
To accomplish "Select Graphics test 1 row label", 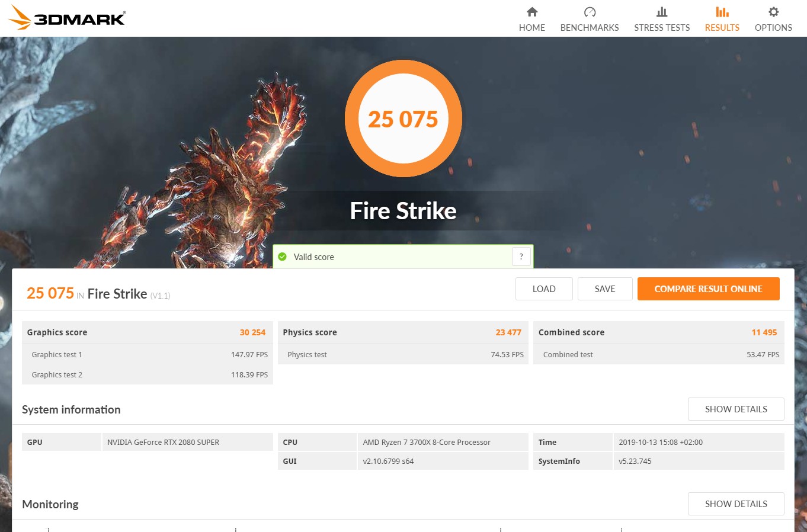I will click(x=57, y=355).
